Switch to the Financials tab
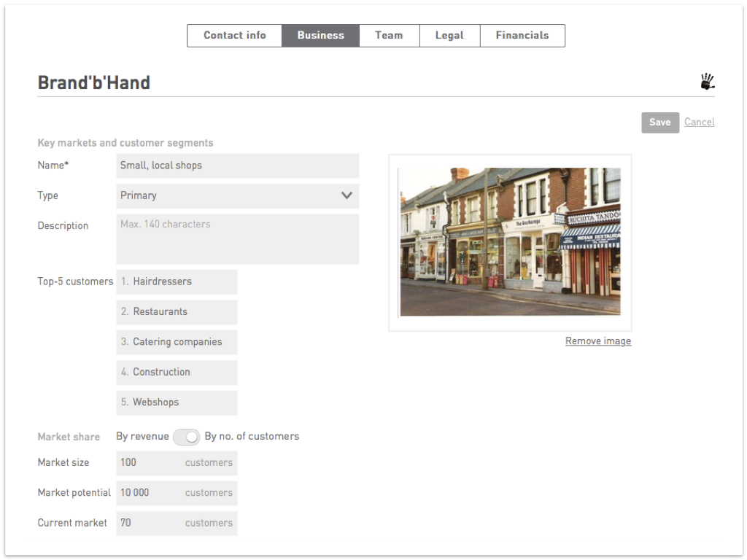Screen dimensions: 747x560 [x=522, y=36]
